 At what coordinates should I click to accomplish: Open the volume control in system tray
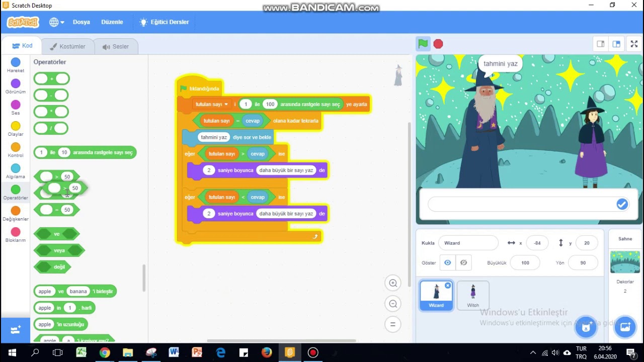pyautogui.click(x=555, y=352)
